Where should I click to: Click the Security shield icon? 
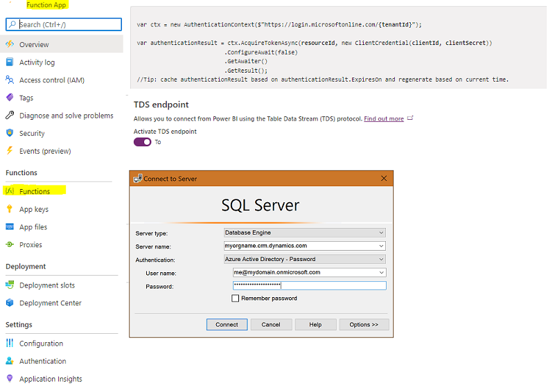[10, 133]
